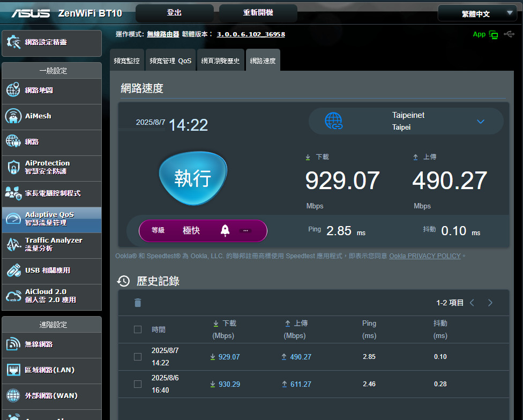Select the 網路速度 tab
The width and height of the screenshot is (523, 420).
coord(263,61)
